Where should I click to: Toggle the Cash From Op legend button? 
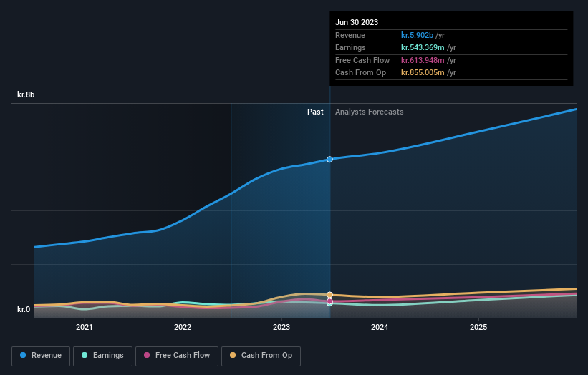click(x=261, y=356)
